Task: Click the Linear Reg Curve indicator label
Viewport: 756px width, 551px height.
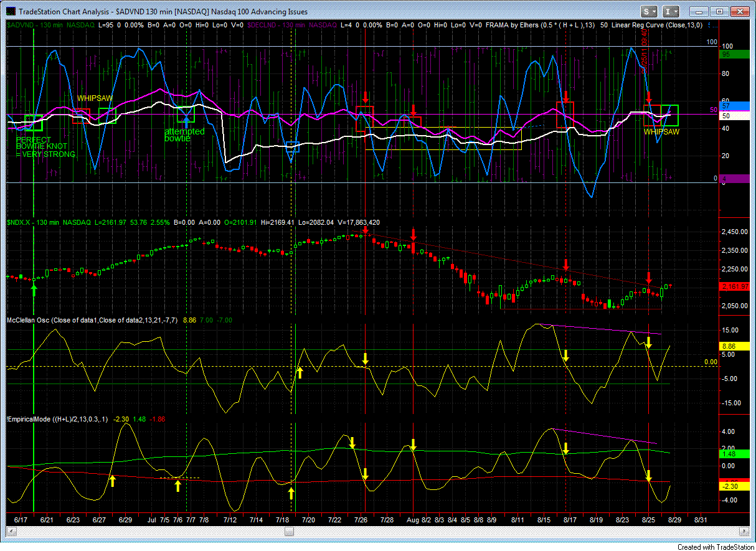Action: point(658,25)
